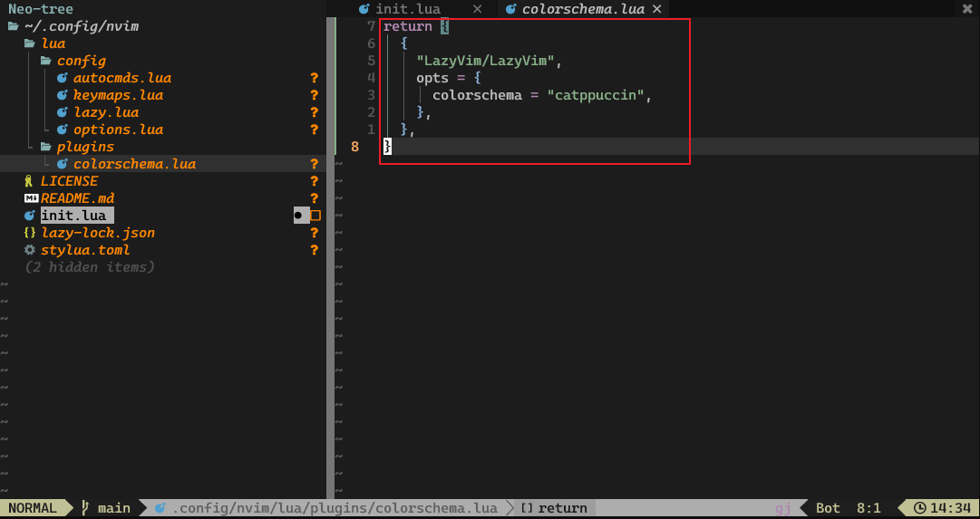
Task: Click the Lua icon on the init.lua tab
Action: pos(364,9)
